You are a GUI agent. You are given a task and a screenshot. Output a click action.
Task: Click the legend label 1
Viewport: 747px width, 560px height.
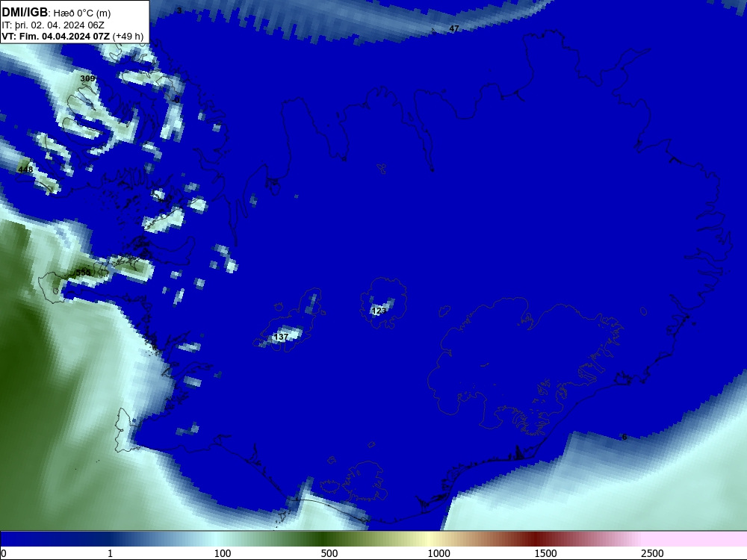(x=110, y=553)
